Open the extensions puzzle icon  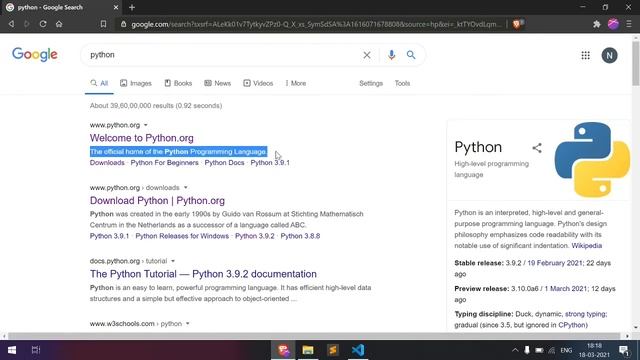pyautogui.click(x=597, y=24)
